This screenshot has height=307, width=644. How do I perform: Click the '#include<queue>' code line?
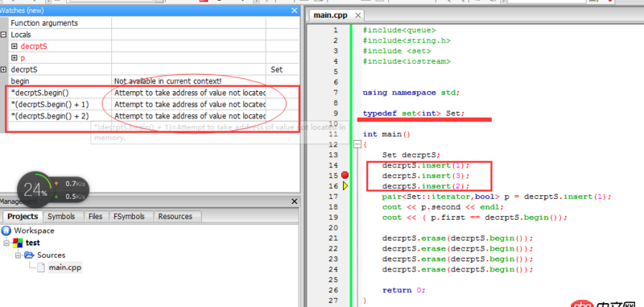[x=399, y=30]
